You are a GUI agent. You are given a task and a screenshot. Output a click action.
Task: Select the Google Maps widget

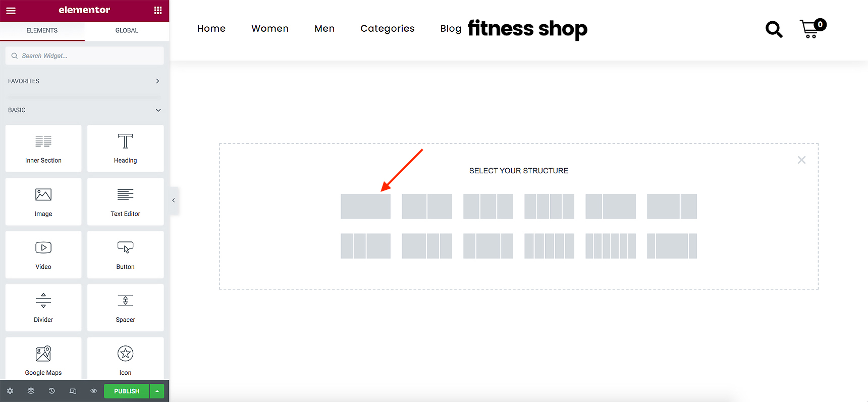(x=43, y=359)
